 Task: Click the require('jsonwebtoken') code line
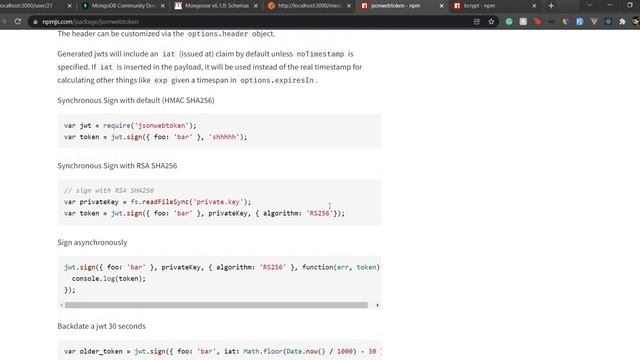(x=130, y=126)
